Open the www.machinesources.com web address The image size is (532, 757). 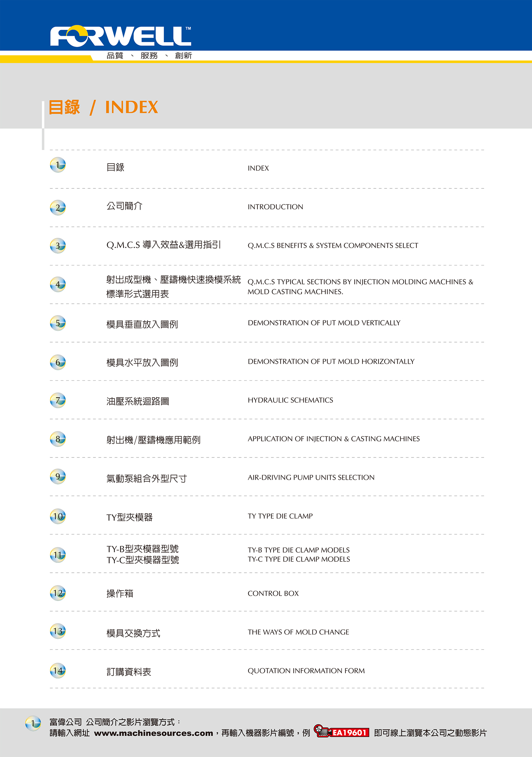[153, 733]
